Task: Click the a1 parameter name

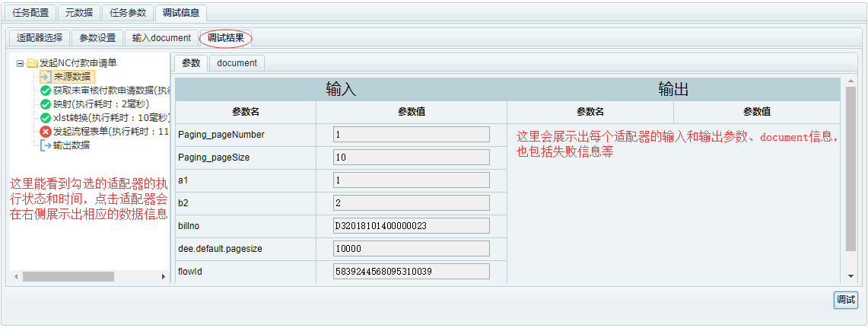Action: point(183,180)
